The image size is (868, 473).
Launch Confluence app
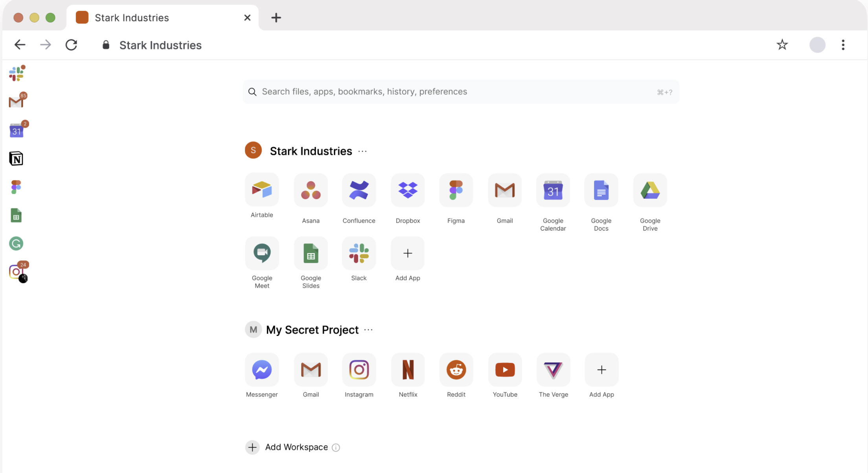(359, 190)
